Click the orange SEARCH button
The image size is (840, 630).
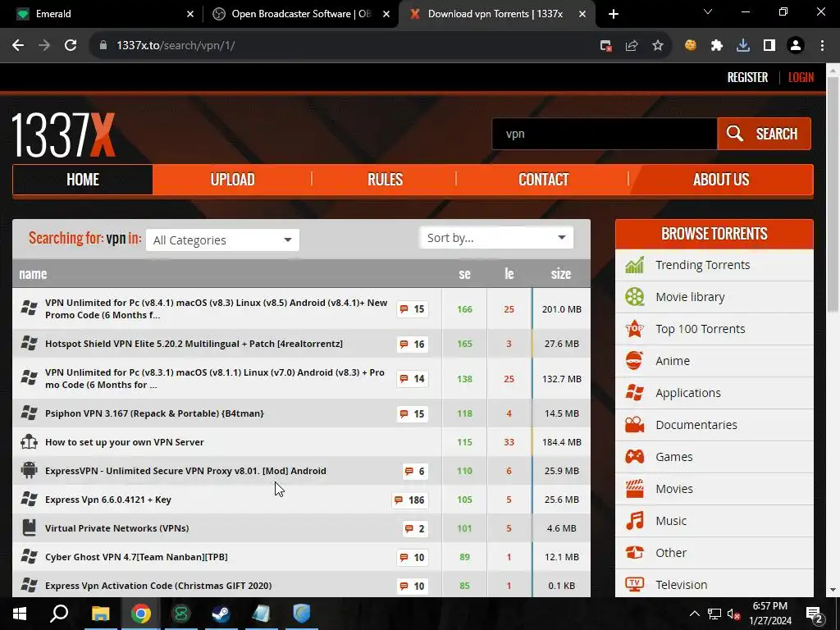click(764, 134)
